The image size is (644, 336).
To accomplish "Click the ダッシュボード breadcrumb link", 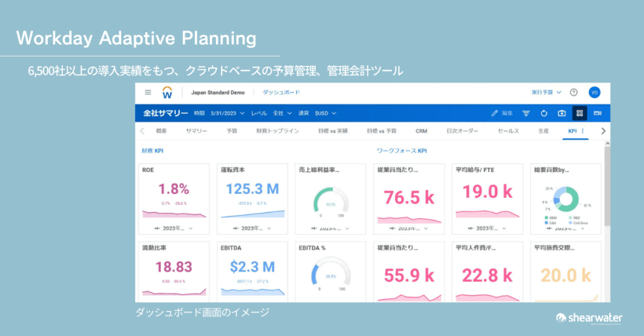I will [281, 92].
